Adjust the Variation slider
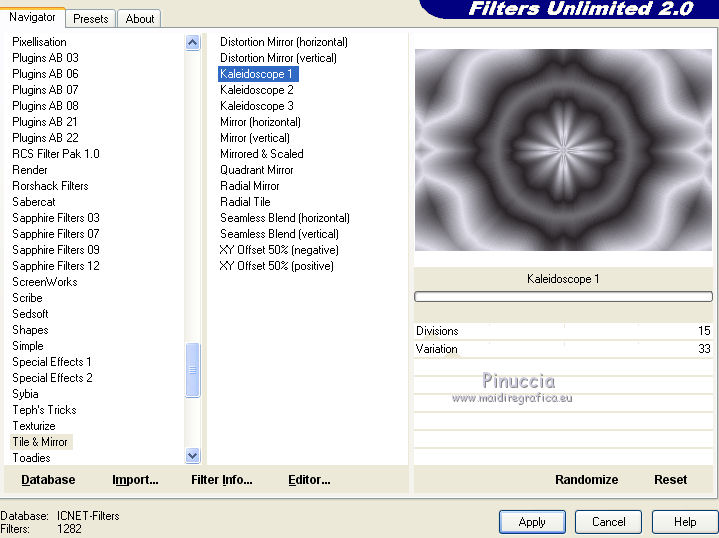 click(563, 349)
